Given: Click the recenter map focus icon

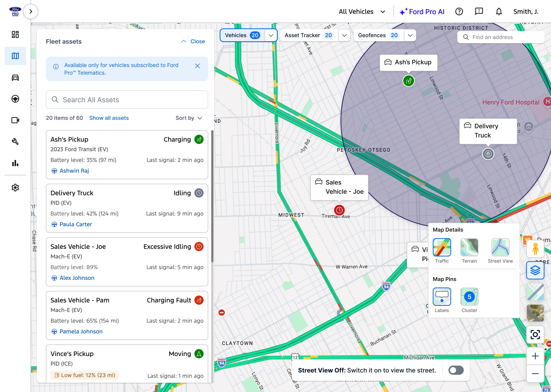Looking at the screenshot, I should click(x=535, y=335).
